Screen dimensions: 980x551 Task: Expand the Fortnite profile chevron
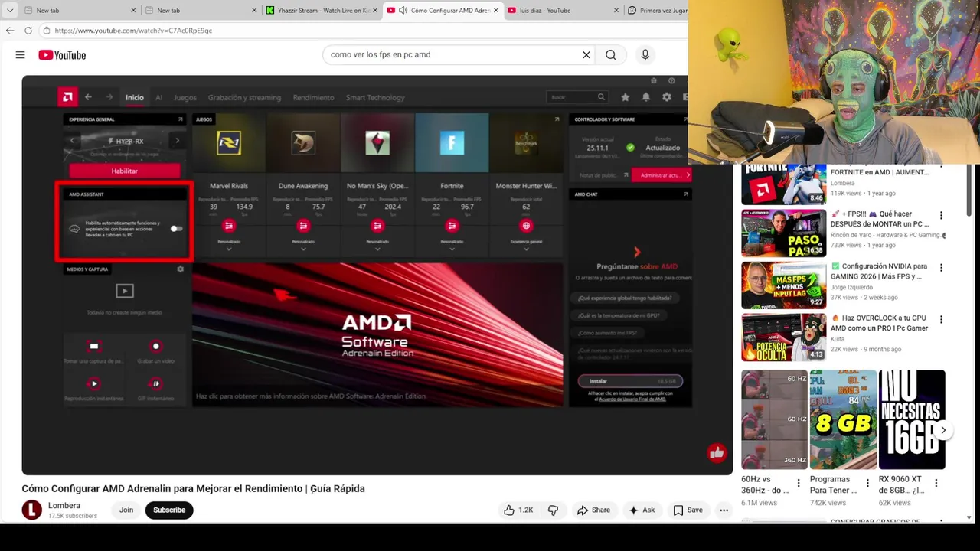(452, 249)
